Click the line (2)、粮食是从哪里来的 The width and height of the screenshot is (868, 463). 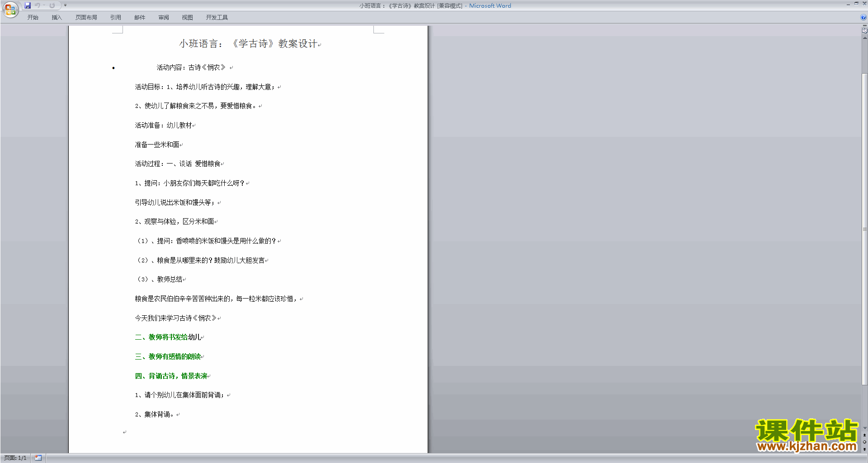pyautogui.click(x=200, y=260)
